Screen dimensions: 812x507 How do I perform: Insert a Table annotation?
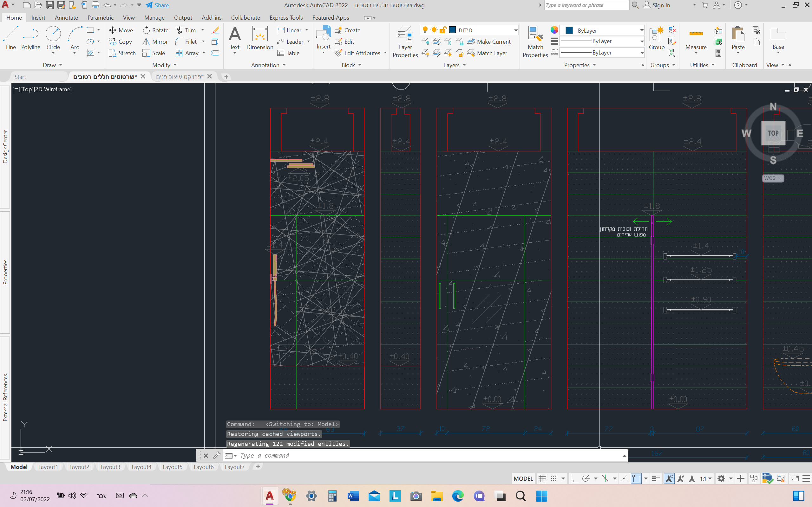pos(288,53)
